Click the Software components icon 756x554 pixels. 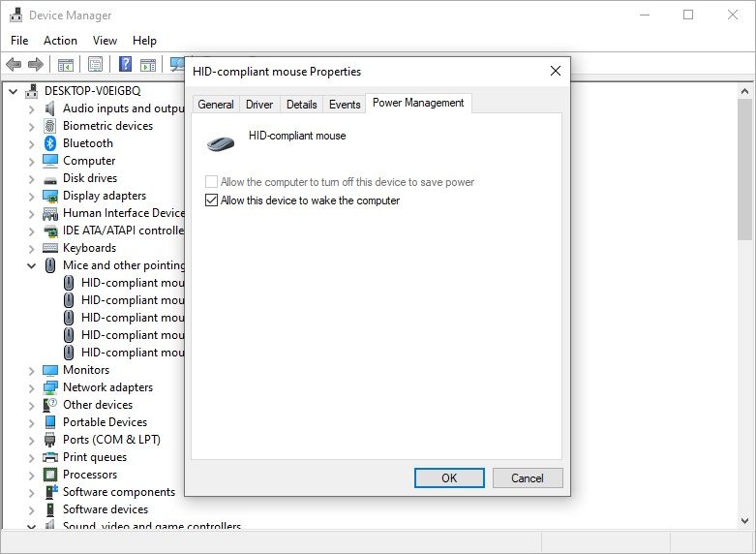coord(51,492)
